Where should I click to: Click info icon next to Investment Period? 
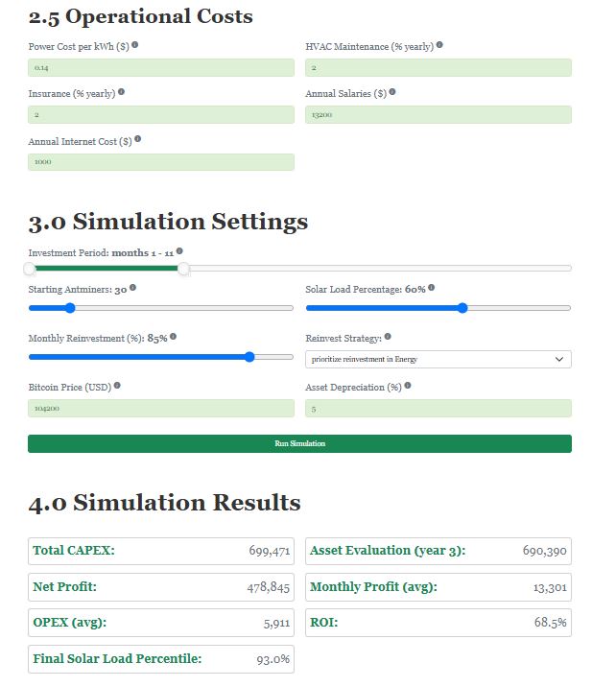179,251
